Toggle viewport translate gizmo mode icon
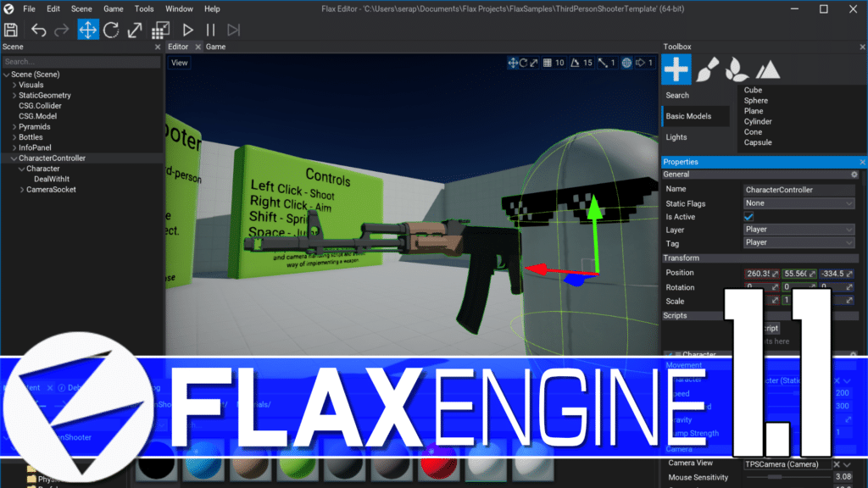 pos(513,63)
